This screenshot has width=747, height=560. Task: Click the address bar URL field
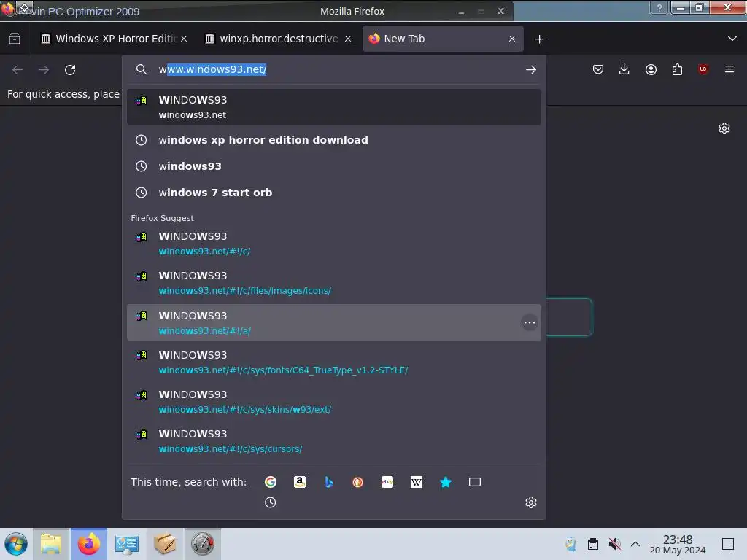pyautogui.click(x=333, y=69)
